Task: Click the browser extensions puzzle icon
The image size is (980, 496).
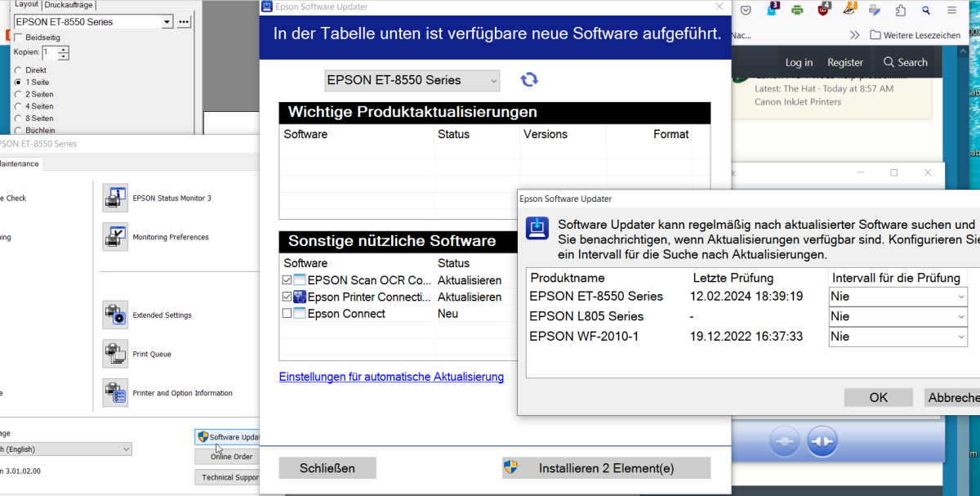Action: (x=900, y=11)
